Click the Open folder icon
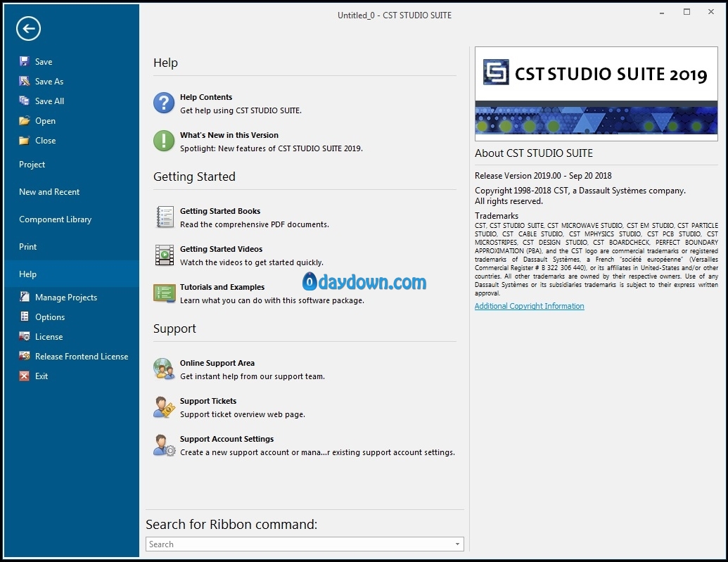728x562 pixels. 24,121
